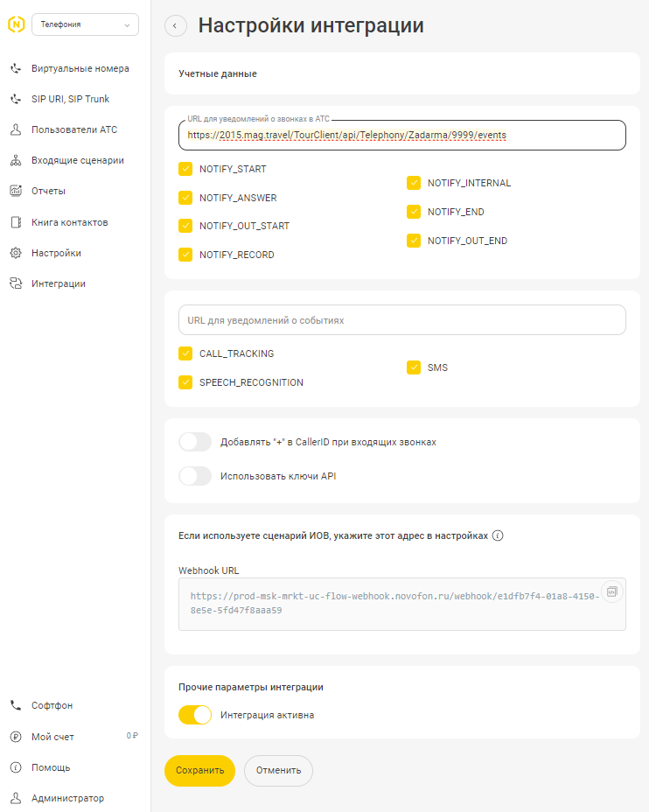The image size is (649, 812).
Task: Turn off the Интеграция активна toggle
Action: click(x=195, y=715)
